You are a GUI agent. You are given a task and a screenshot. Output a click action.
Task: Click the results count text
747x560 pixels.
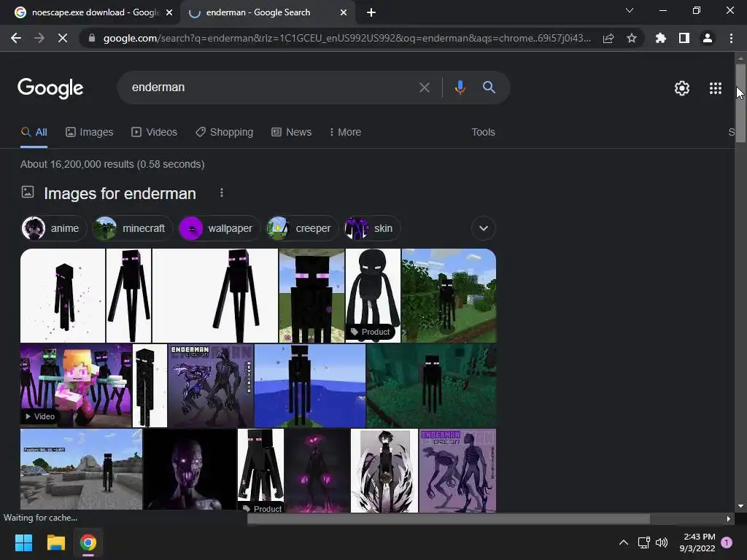coord(112,164)
